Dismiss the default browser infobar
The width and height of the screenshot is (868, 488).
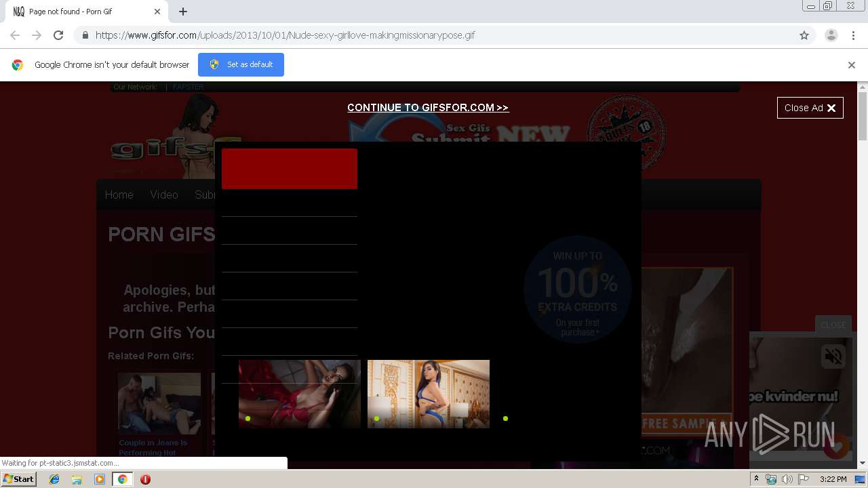852,65
